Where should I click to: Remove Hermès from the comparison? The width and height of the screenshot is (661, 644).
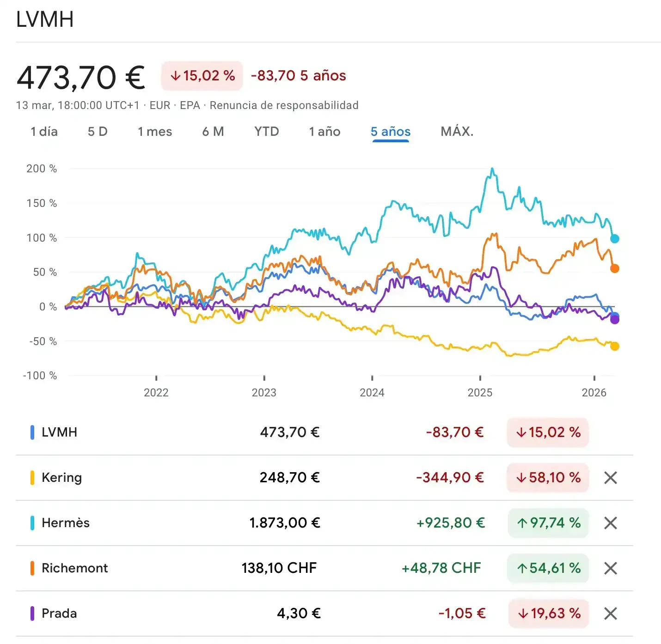click(610, 523)
